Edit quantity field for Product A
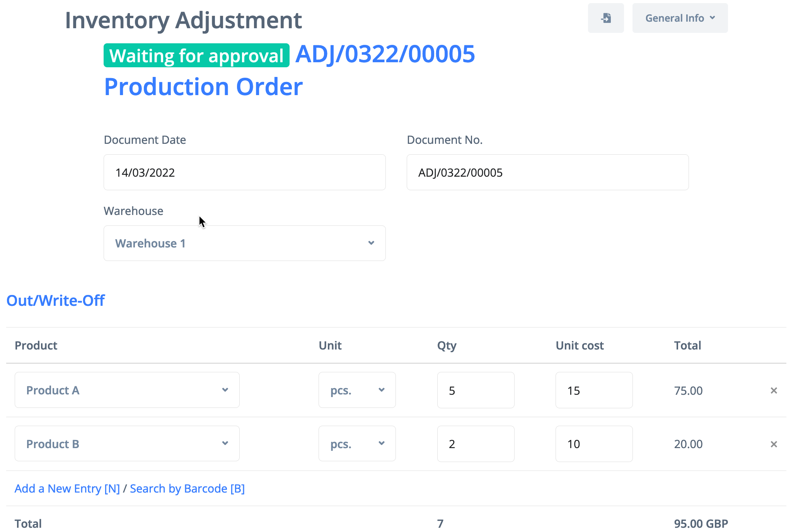 (476, 390)
